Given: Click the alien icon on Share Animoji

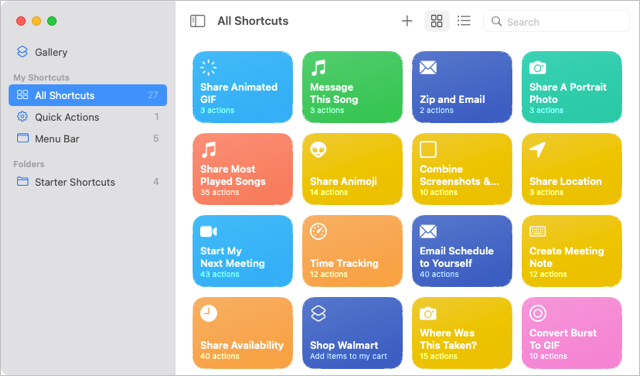Looking at the screenshot, I should pyautogui.click(x=318, y=150).
